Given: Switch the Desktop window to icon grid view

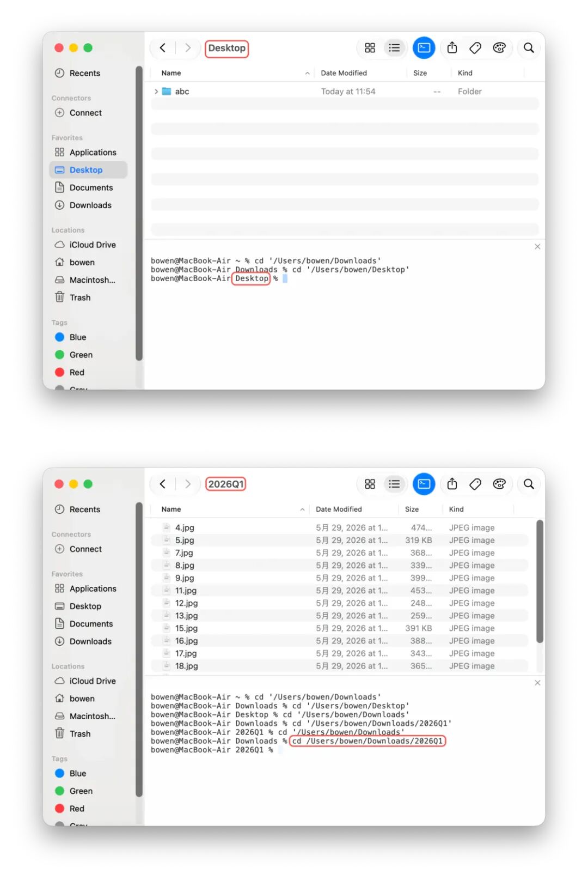Looking at the screenshot, I should coord(370,48).
